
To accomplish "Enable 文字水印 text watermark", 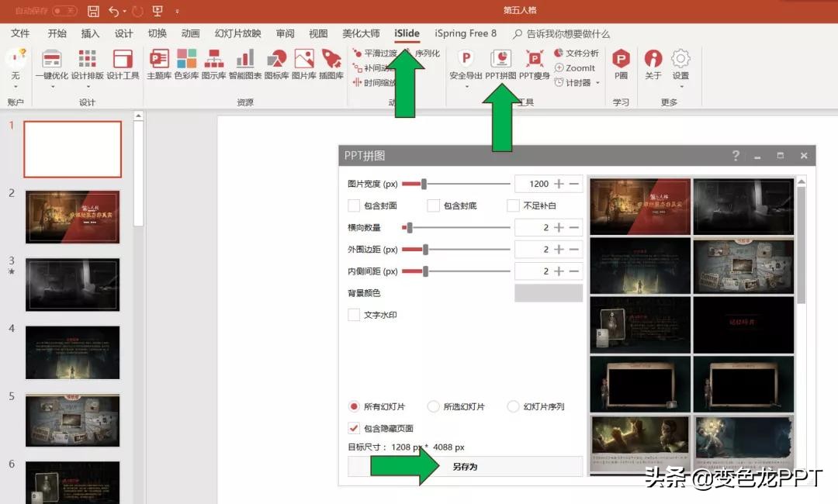I will tap(354, 315).
